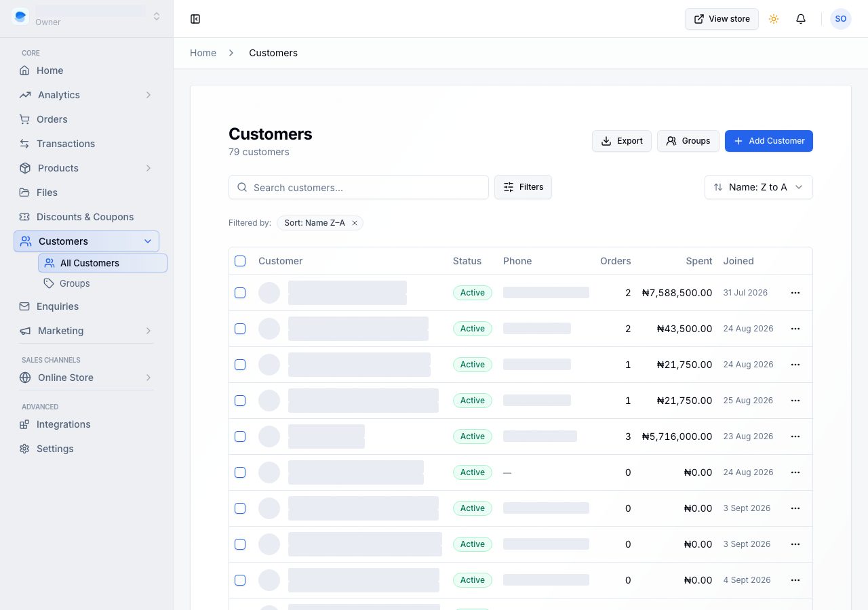The image size is (868, 610).
Task: Click the Export button
Action: point(621,141)
